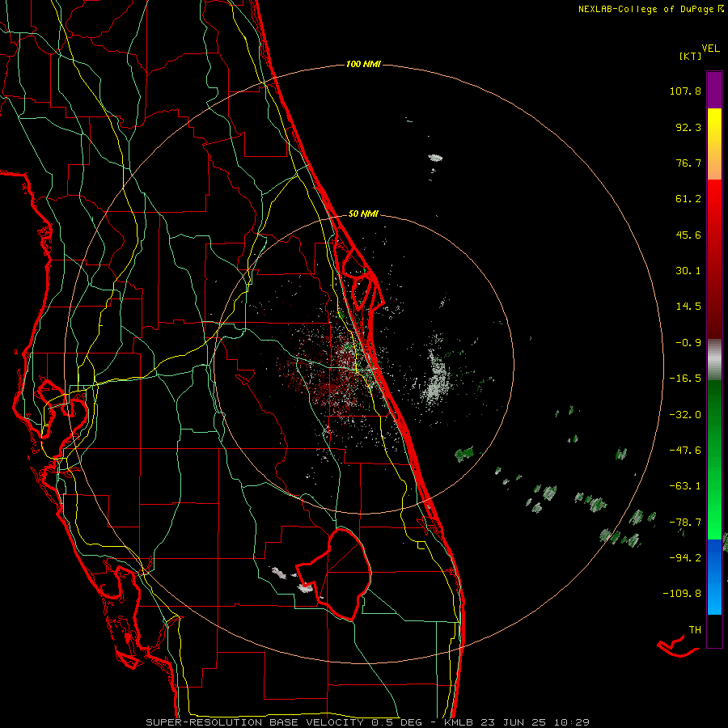
Task: Click the -63.1 velocity scale value
Action: [685, 486]
